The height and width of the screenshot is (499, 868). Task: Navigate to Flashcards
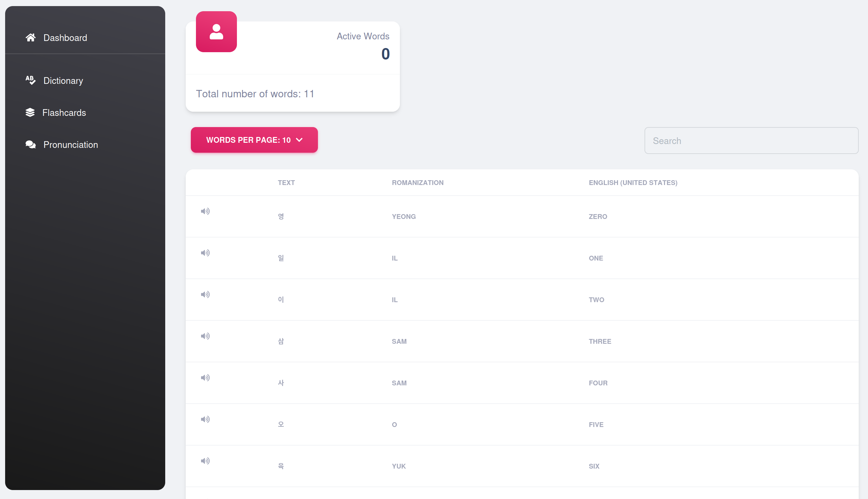(x=64, y=113)
